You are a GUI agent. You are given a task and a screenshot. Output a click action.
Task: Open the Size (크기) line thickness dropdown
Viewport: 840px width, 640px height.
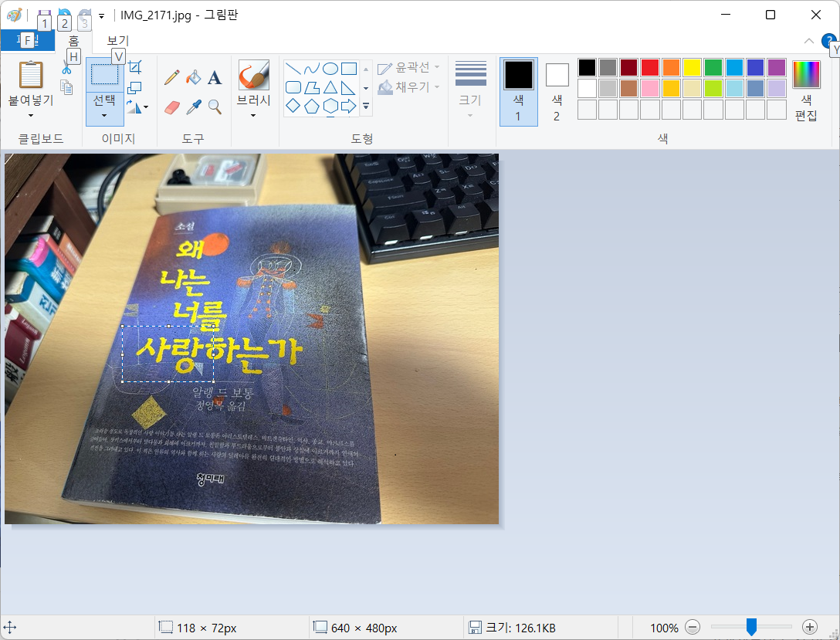point(470,90)
